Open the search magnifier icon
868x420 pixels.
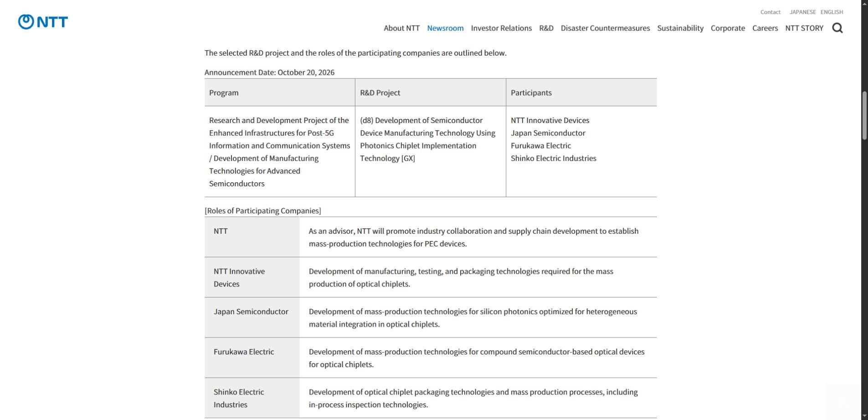click(x=837, y=28)
